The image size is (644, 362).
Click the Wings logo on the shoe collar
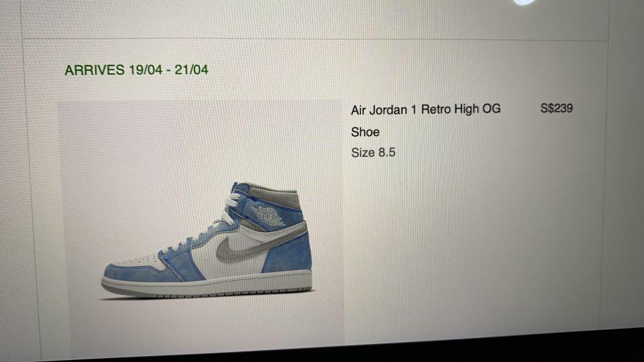point(268,215)
